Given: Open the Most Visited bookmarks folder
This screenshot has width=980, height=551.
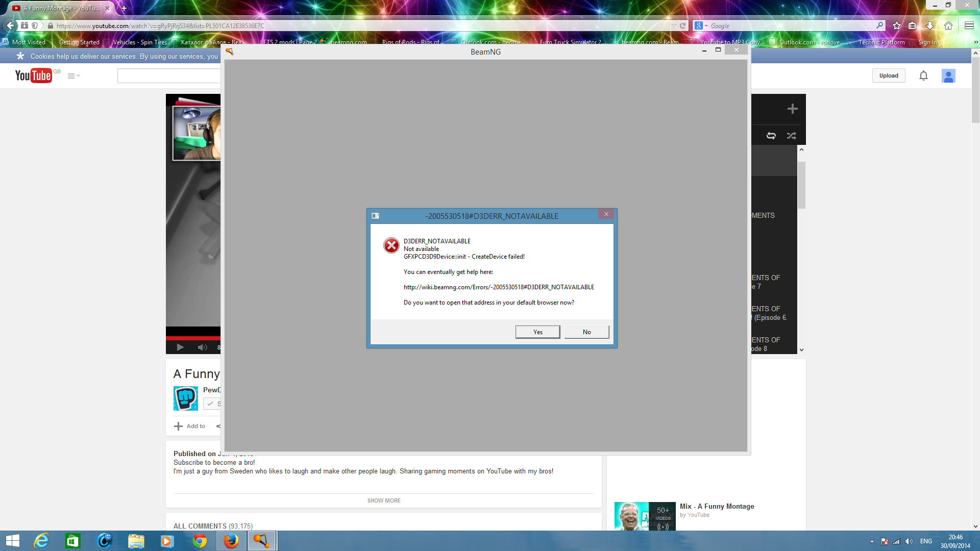Looking at the screenshot, I should (24, 42).
